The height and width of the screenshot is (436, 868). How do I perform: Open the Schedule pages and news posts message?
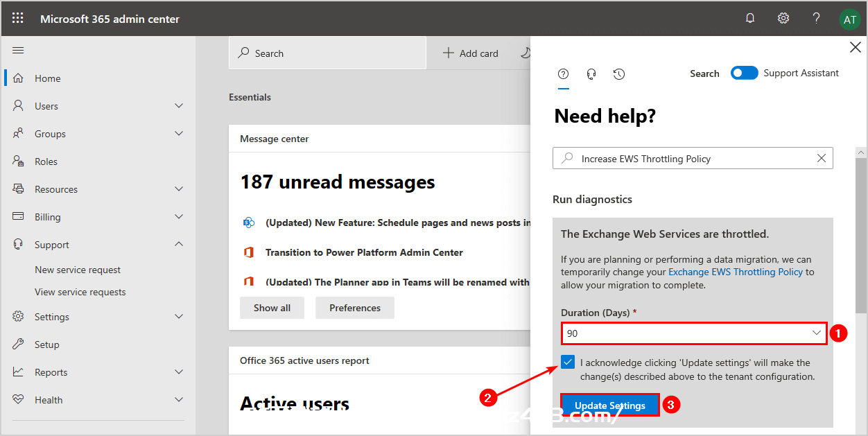pos(398,223)
